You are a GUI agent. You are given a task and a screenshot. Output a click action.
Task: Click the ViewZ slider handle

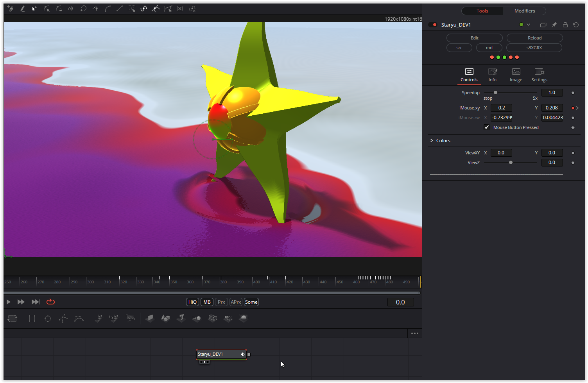point(511,163)
